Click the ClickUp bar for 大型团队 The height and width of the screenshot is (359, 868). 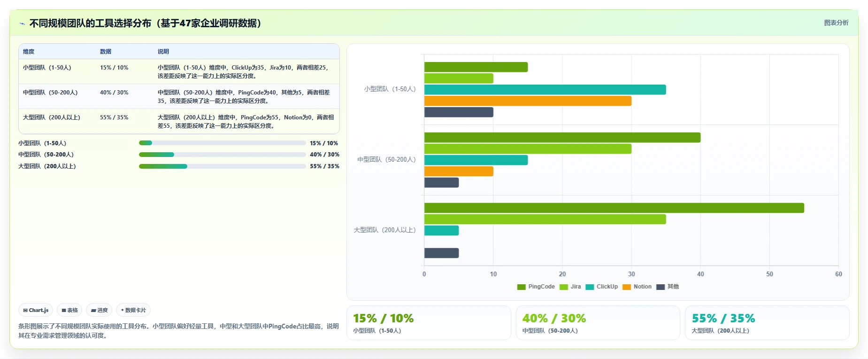tap(441, 231)
